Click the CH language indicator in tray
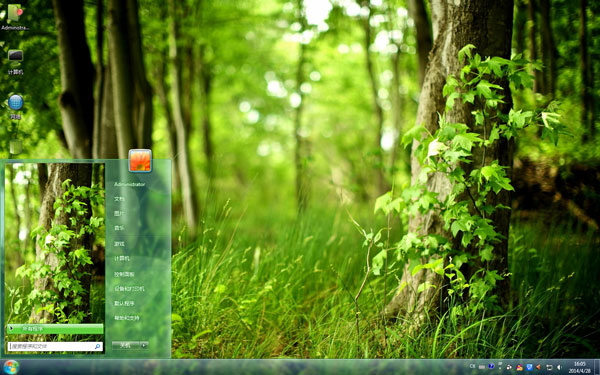The width and height of the screenshot is (600, 375). pyautogui.click(x=473, y=366)
